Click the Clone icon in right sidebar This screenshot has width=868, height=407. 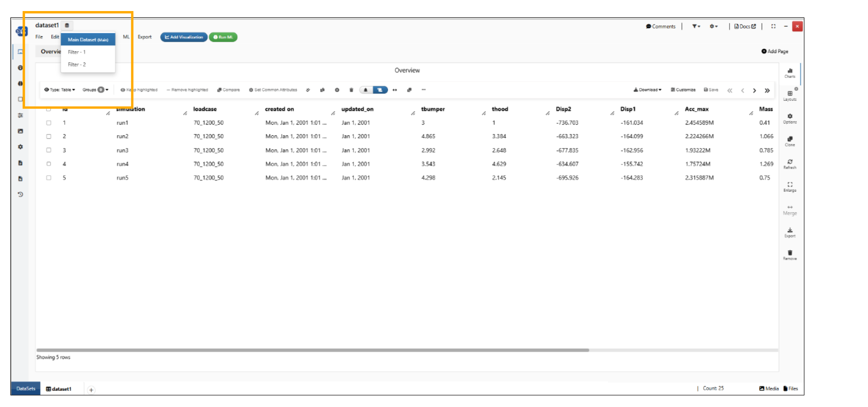[790, 141]
